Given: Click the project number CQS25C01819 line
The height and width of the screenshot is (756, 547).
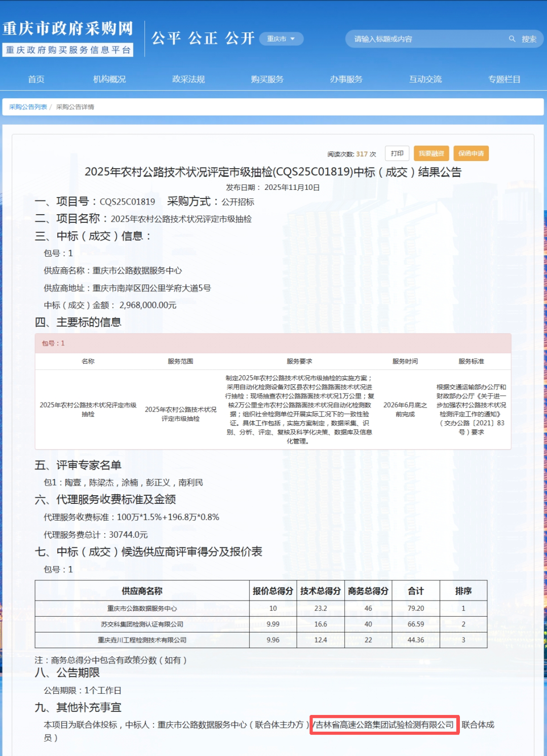Looking at the screenshot, I should (x=95, y=202).
